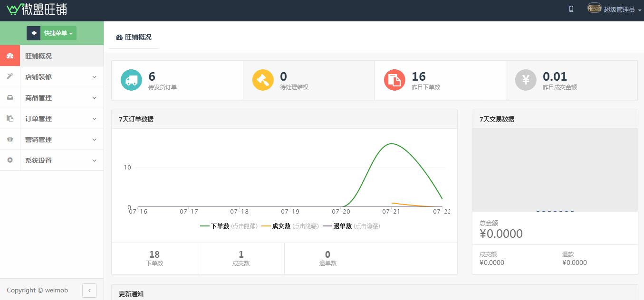Select 旺铺概况 in the sidebar
The image size is (644, 300).
click(52, 56)
